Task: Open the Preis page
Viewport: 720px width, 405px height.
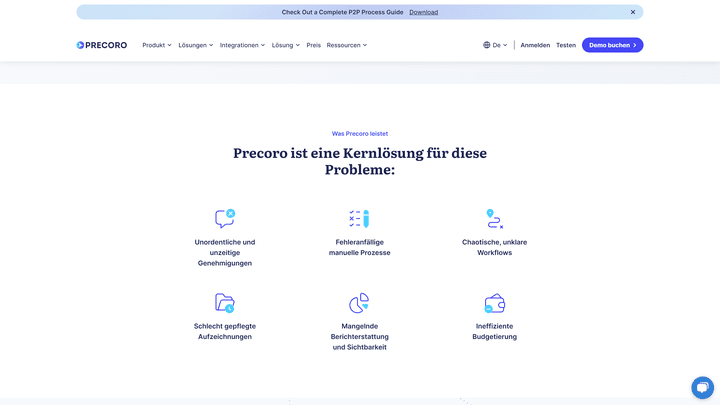Action: point(314,45)
